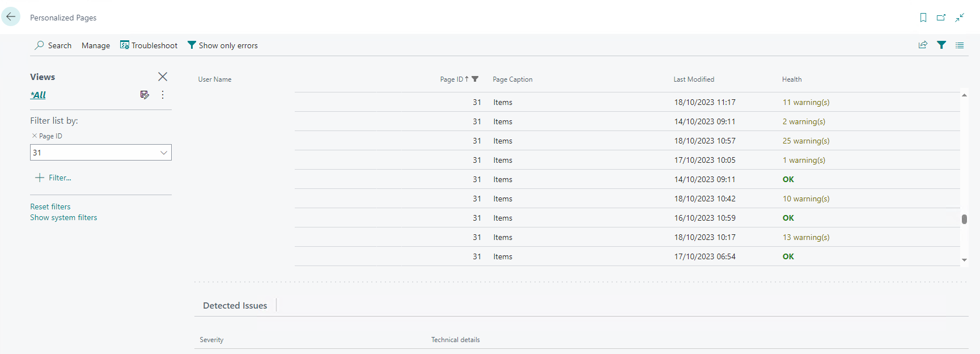This screenshot has width=980, height=354.
Task: Add a new filter with Filter...
Action: 53,178
